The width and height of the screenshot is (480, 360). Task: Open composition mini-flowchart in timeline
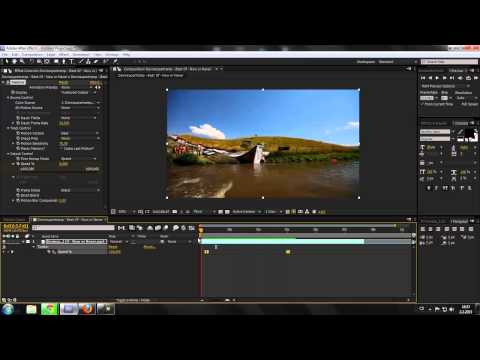[x=121, y=228]
